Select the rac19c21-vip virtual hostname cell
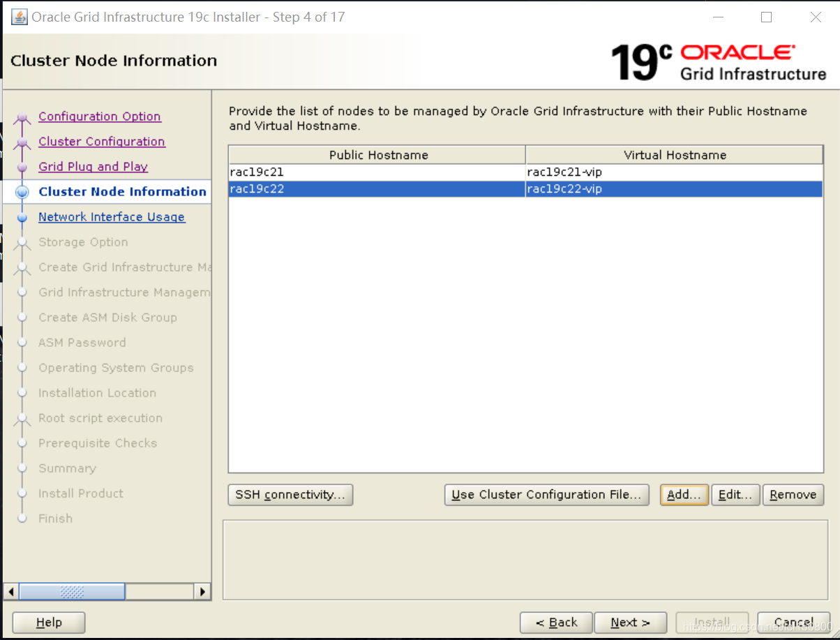840x640 pixels. (x=675, y=172)
